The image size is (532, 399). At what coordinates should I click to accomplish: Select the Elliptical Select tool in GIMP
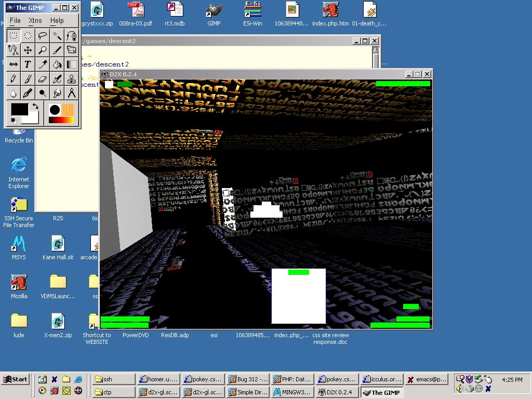[x=28, y=36]
